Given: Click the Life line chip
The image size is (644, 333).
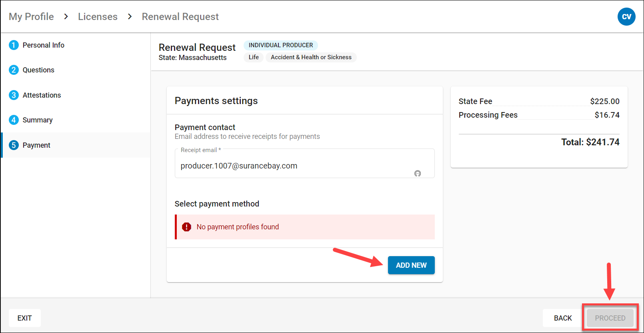Looking at the screenshot, I should pyautogui.click(x=254, y=57).
